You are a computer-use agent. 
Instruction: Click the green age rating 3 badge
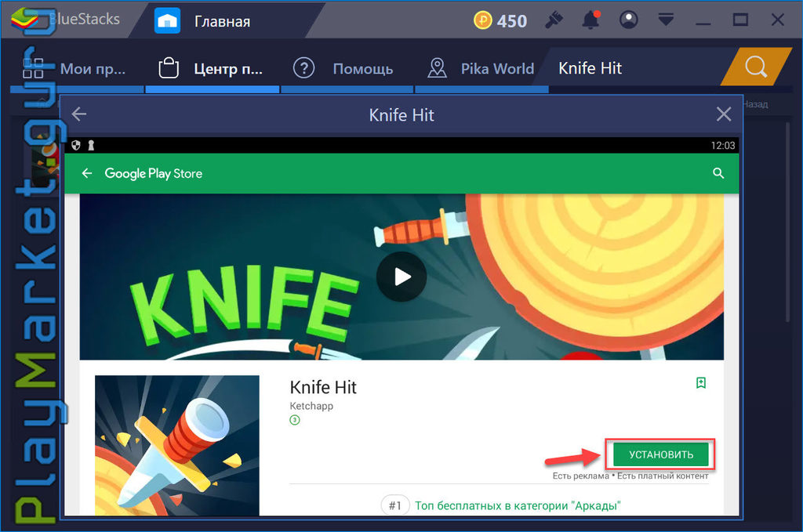[295, 421]
